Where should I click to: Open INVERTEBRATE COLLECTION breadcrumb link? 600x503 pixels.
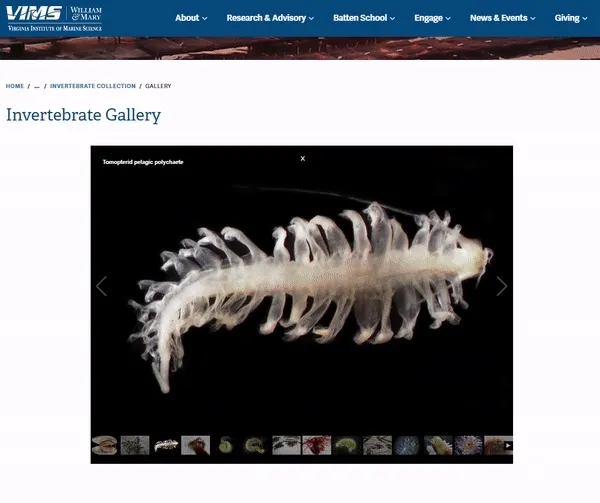coord(93,86)
